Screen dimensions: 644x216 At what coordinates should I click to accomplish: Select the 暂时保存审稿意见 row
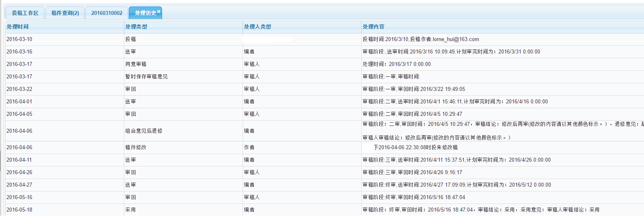[325, 77]
